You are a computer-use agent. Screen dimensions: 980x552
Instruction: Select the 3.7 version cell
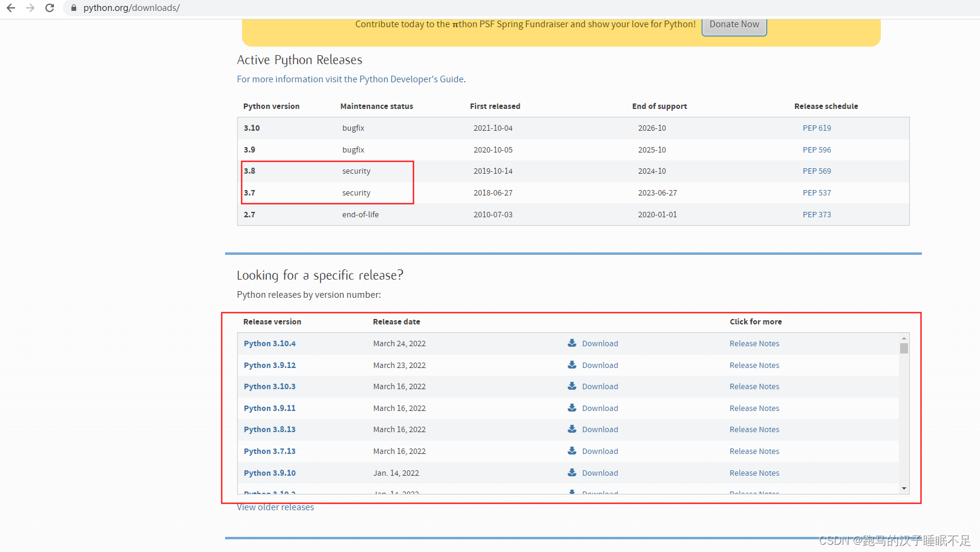tap(249, 193)
